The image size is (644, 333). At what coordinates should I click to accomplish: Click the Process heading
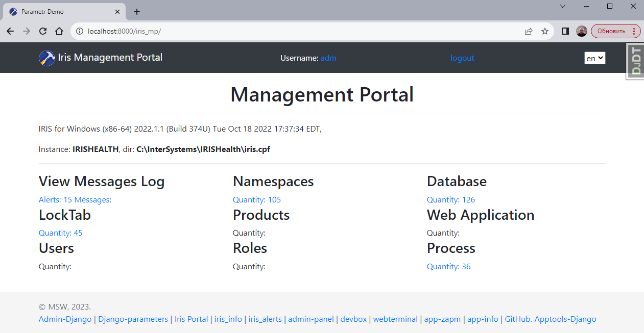[451, 248]
